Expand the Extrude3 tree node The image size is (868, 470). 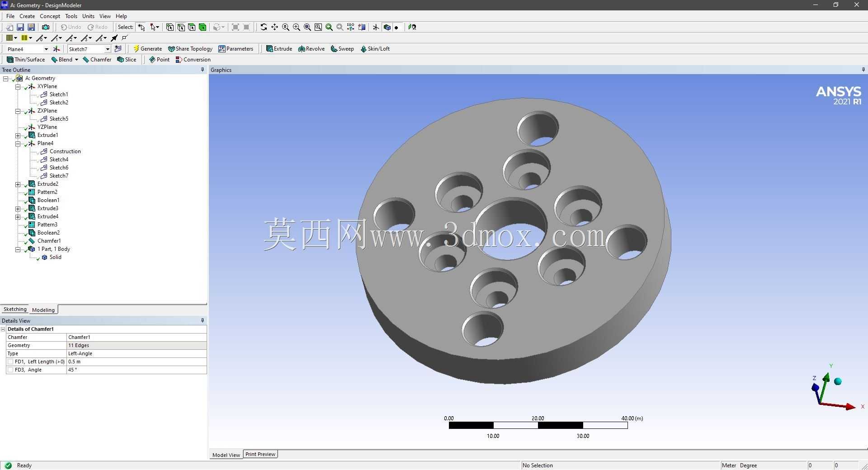click(18, 208)
